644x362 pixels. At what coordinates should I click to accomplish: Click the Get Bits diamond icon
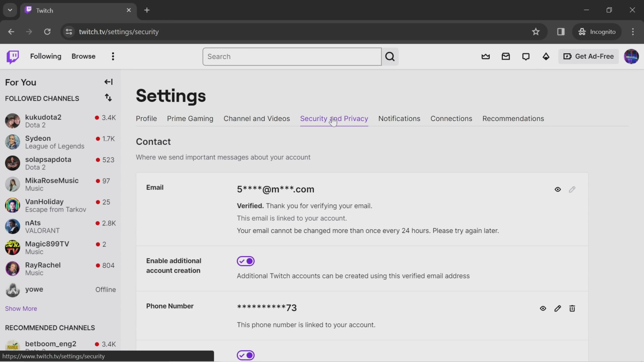546,56
